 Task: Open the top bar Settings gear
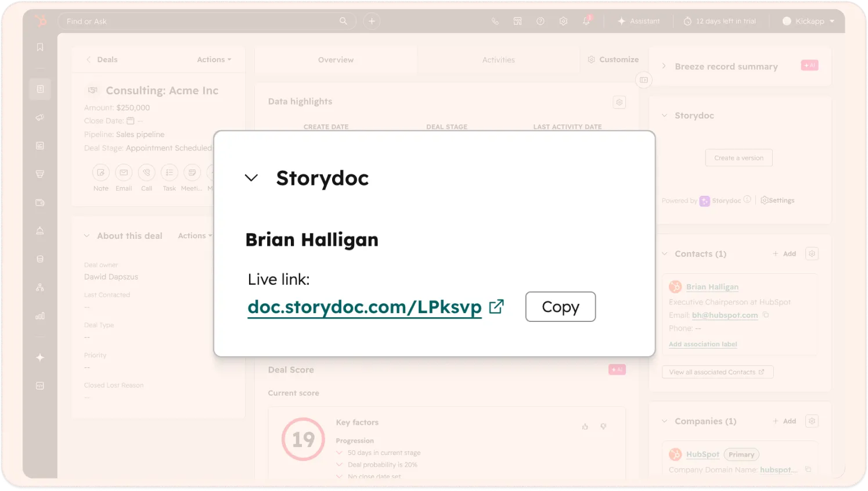(563, 21)
